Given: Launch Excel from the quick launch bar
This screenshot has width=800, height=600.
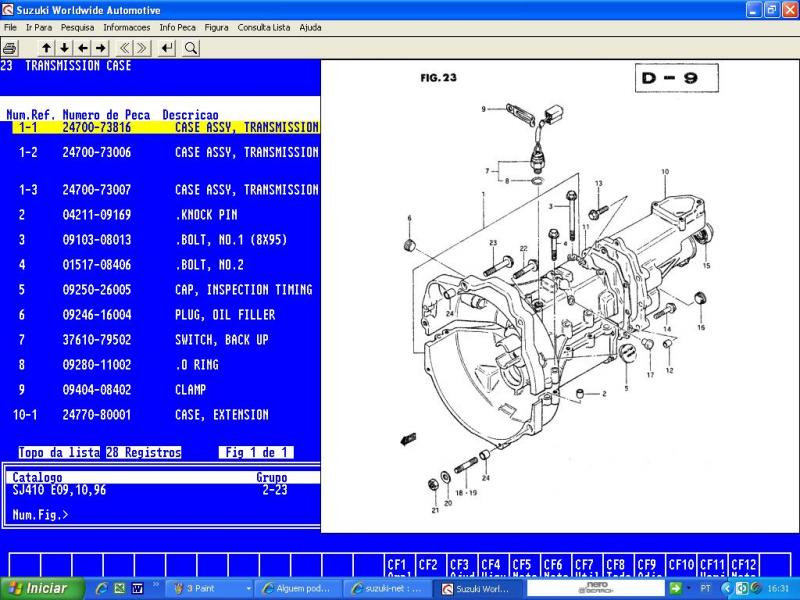Looking at the screenshot, I should (119, 589).
